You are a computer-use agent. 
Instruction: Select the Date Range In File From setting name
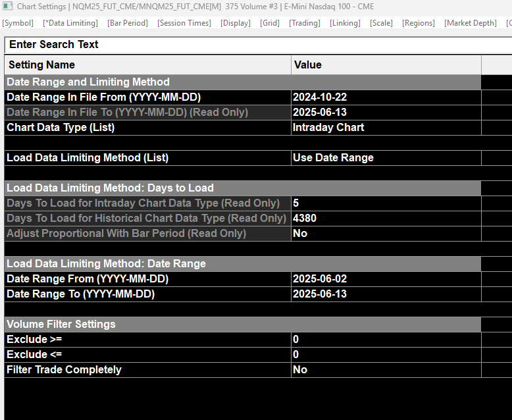click(x=148, y=97)
